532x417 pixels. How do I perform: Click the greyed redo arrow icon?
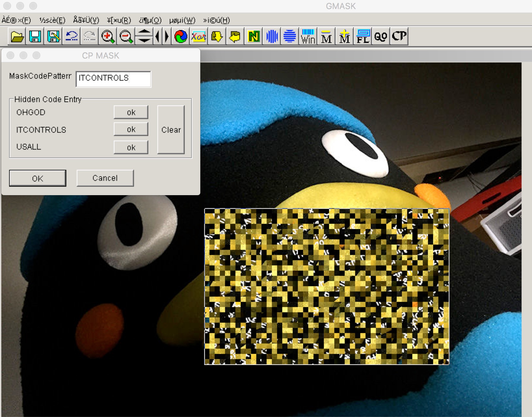click(90, 36)
